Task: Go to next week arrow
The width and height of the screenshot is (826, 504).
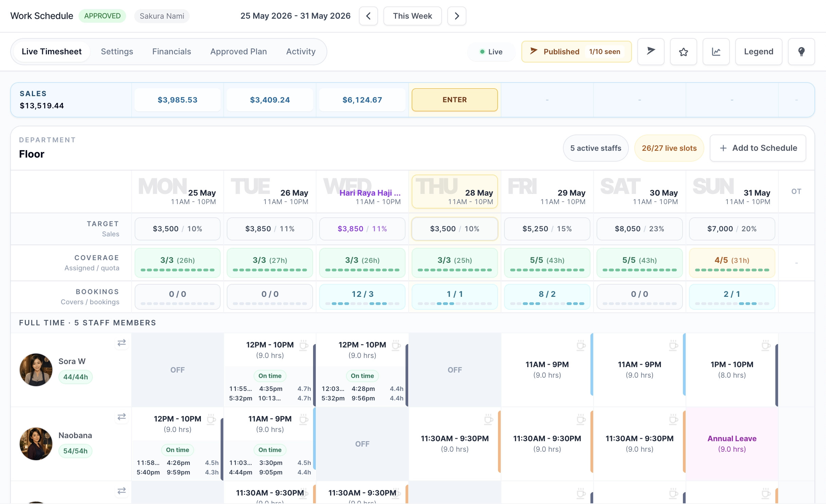Action: 457,16
